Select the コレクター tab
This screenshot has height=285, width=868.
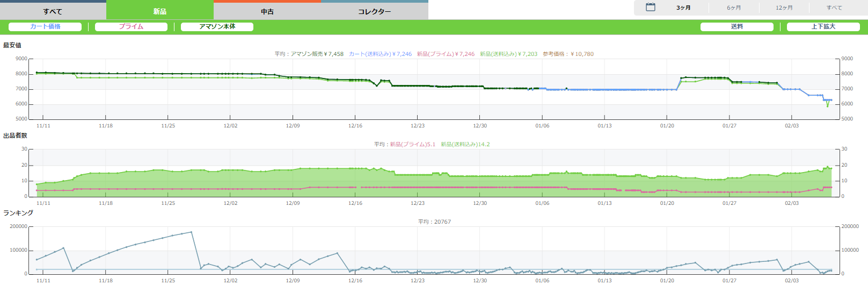coord(374,11)
